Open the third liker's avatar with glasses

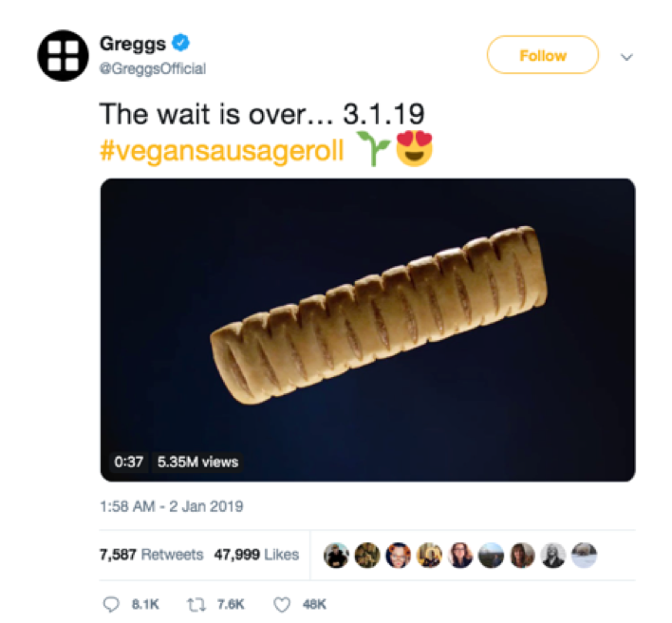pyautogui.click(x=399, y=556)
